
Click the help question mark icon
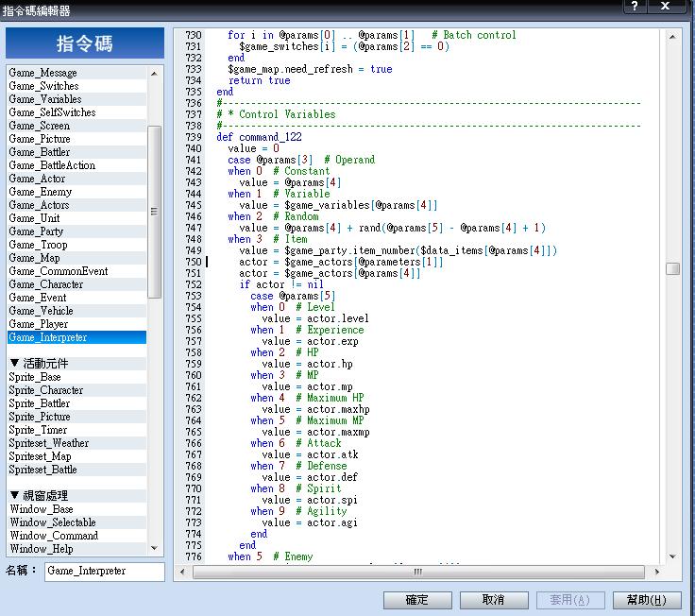[635, 7]
